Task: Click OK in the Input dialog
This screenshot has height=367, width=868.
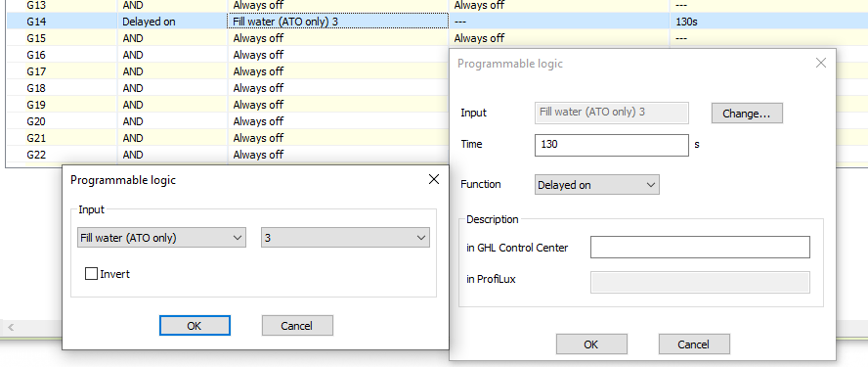Action: pyautogui.click(x=195, y=326)
